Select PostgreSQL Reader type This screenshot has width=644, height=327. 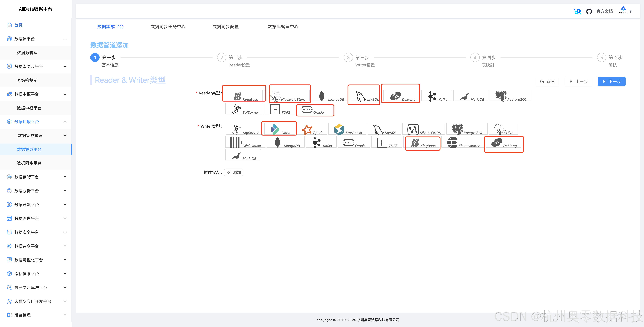tap(510, 96)
